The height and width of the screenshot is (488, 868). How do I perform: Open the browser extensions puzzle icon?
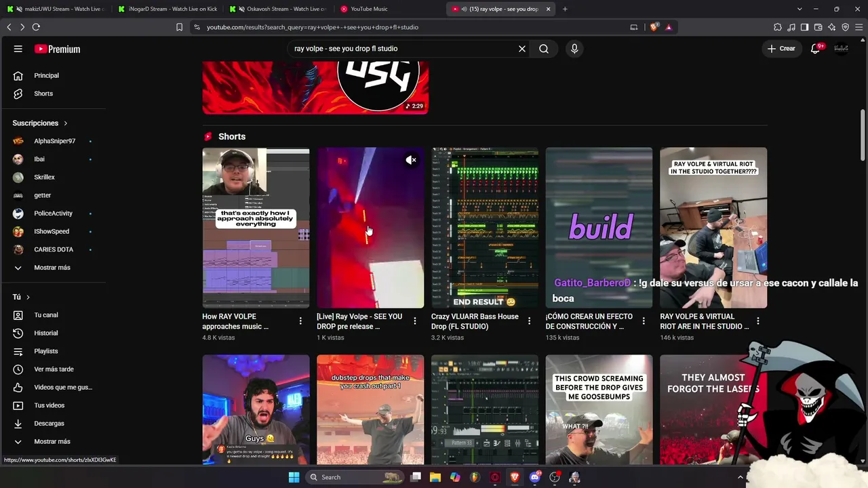[778, 27]
